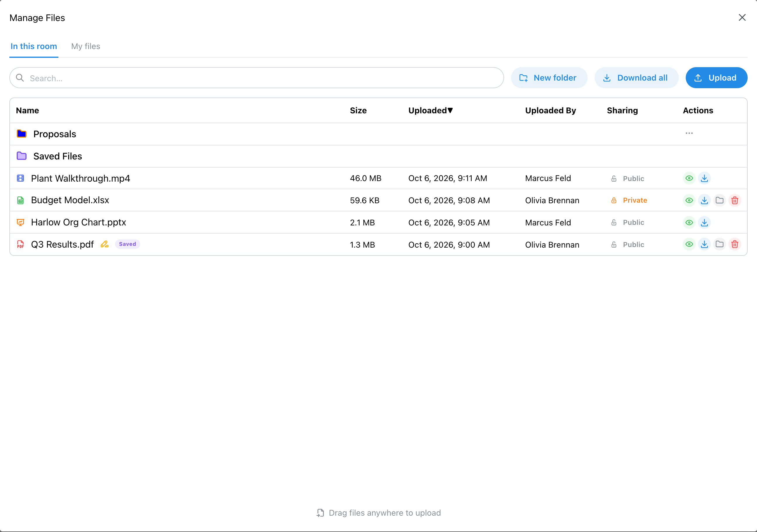Screen dimensions: 757x532
Task: Click the spreadsheet icon for Budget Model
Action: [20, 200]
